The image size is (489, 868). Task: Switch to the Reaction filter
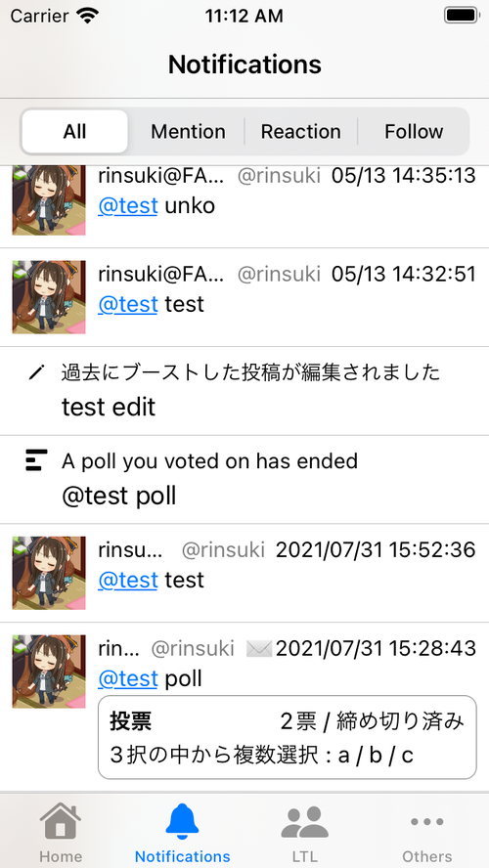coord(300,131)
